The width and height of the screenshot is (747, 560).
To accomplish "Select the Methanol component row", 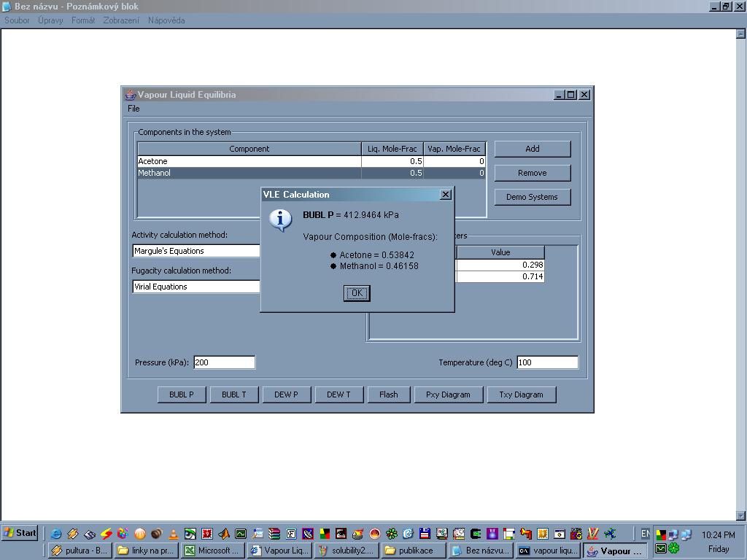I will click(311, 173).
